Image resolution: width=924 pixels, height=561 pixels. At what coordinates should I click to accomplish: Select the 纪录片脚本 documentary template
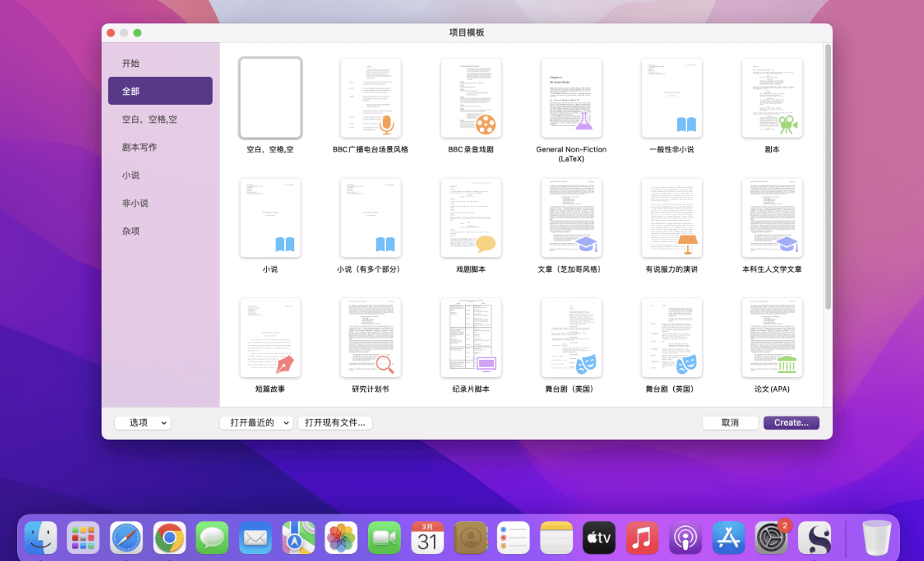tap(471, 337)
